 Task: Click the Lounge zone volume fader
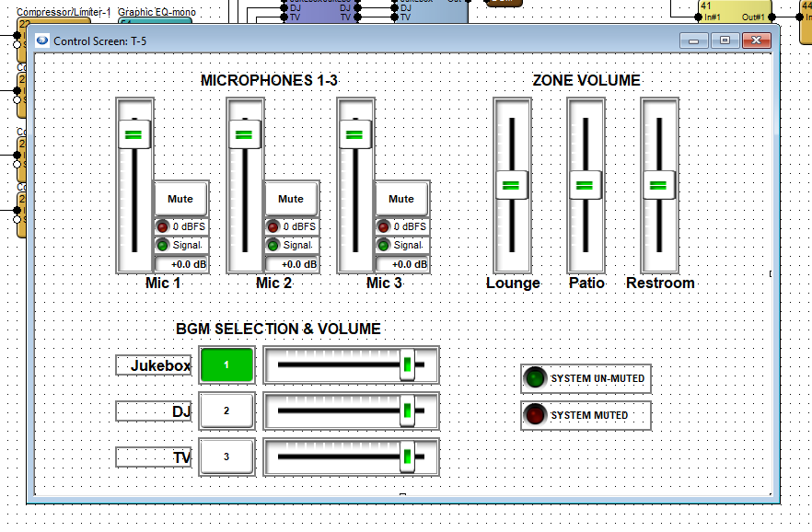[513, 185]
